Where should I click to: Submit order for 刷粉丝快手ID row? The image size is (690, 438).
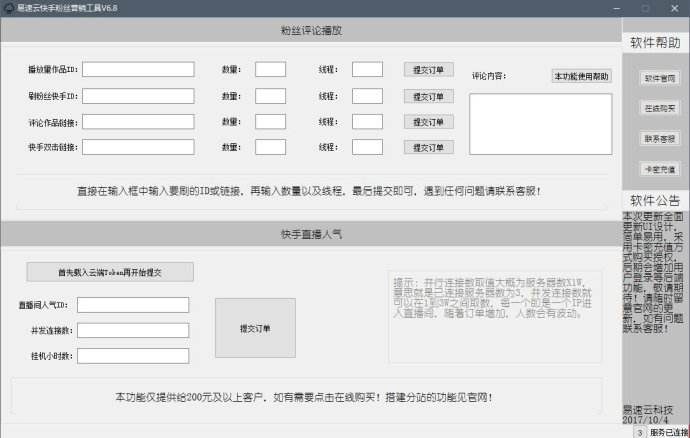429,96
